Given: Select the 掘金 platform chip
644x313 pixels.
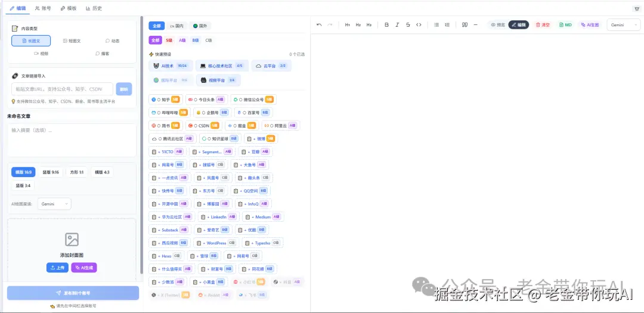Looking at the screenshot, I should [242, 126].
